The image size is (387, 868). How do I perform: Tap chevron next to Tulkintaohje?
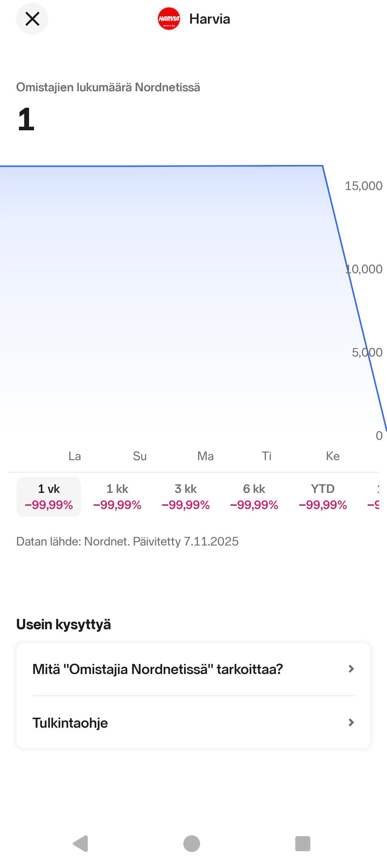(x=351, y=723)
